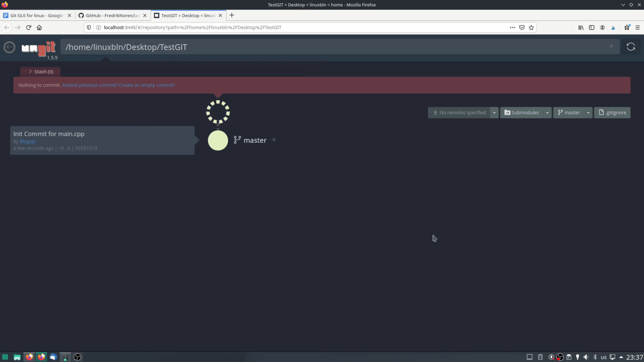
Task: Click the .gitignore button
Action: tap(612, 113)
